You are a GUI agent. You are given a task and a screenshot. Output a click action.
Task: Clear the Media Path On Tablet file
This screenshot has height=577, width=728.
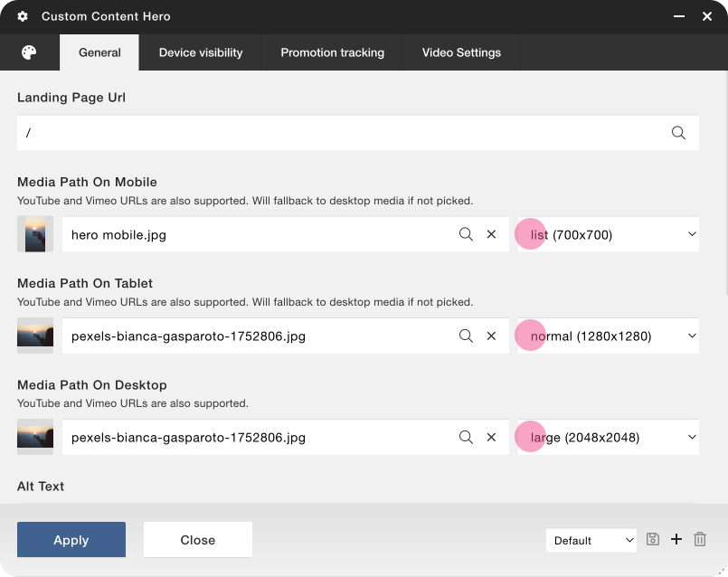click(x=491, y=336)
